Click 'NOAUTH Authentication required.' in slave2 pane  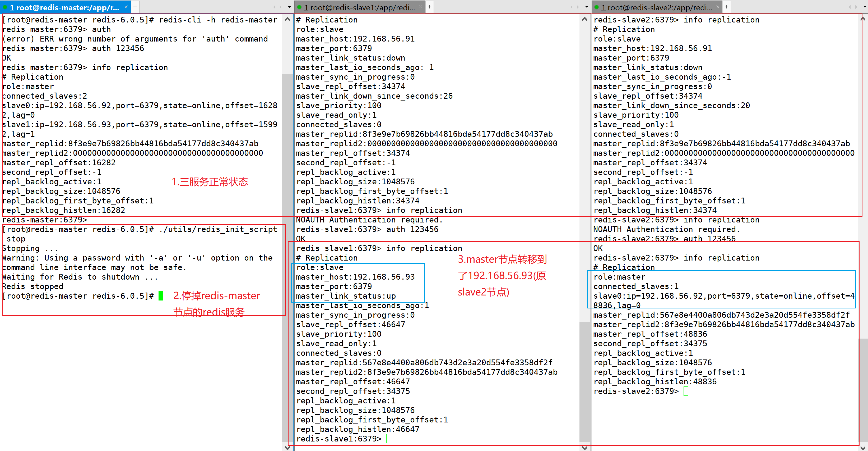pos(666,229)
